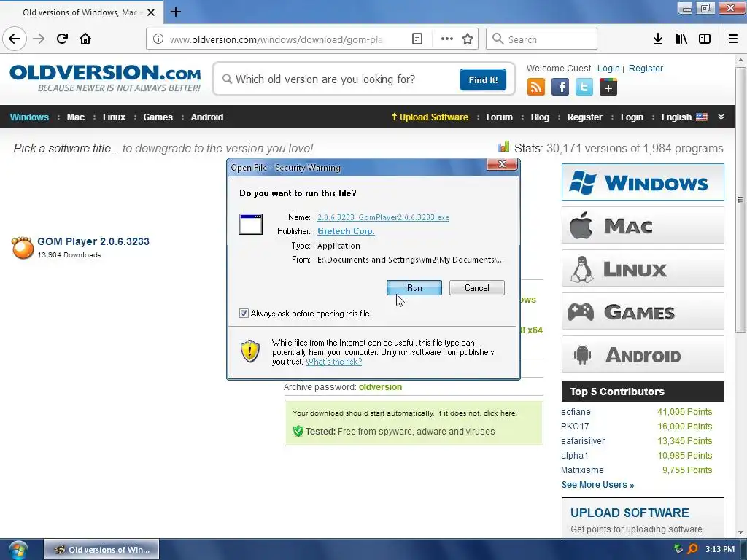Open the Twitter social icon
The image size is (747, 560).
pos(584,87)
